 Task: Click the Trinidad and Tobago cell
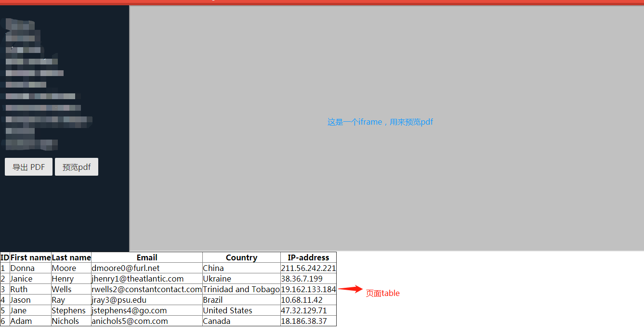click(x=241, y=289)
